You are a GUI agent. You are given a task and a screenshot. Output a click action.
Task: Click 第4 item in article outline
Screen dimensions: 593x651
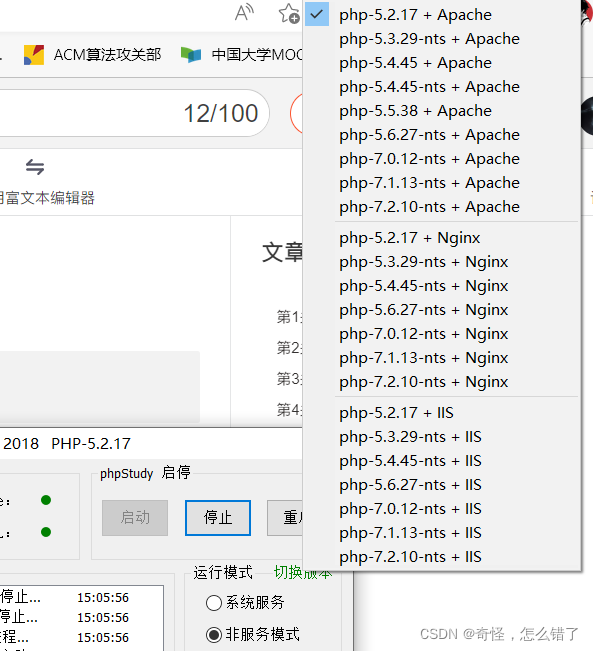coord(289,410)
